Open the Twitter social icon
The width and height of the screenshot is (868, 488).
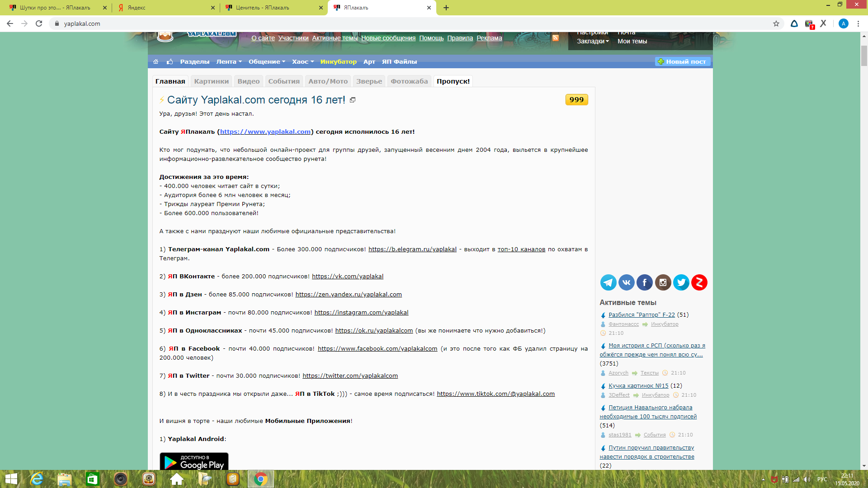pyautogui.click(x=681, y=282)
